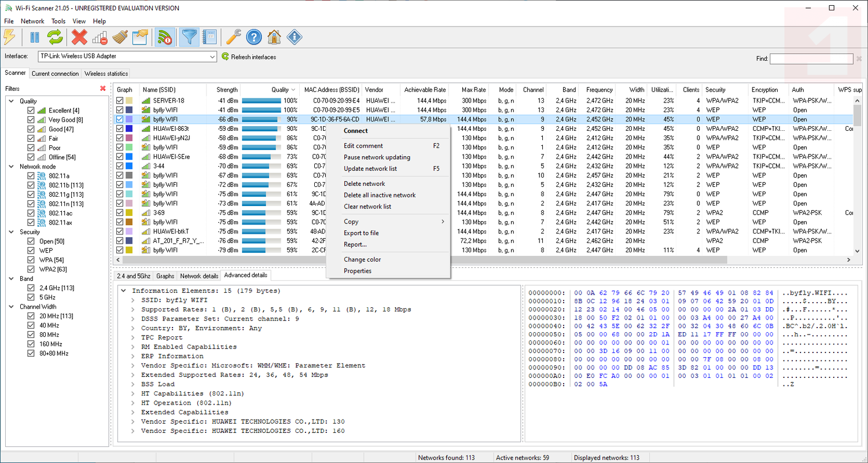
Task: Toggle the funnel filter icon
Action: pos(189,37)
